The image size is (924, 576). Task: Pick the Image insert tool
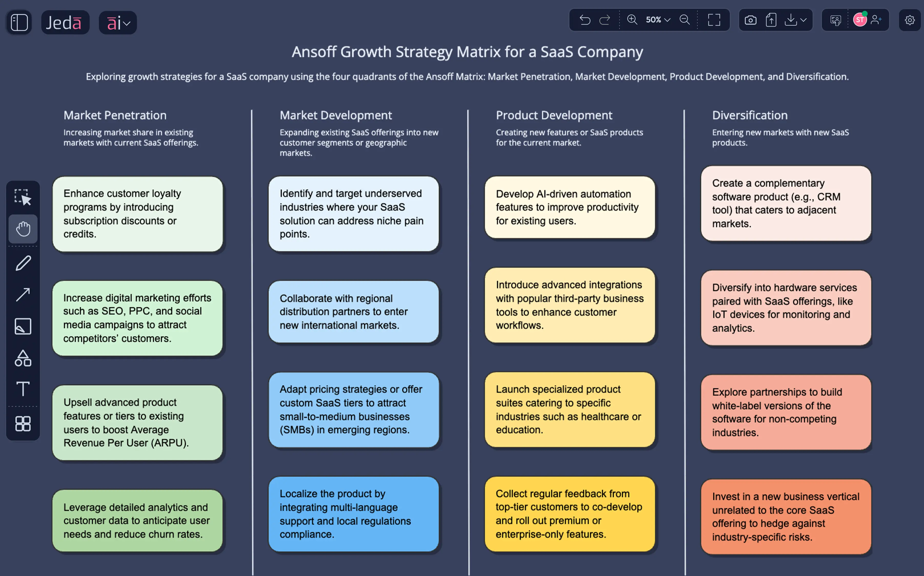(x=23, y=326)
